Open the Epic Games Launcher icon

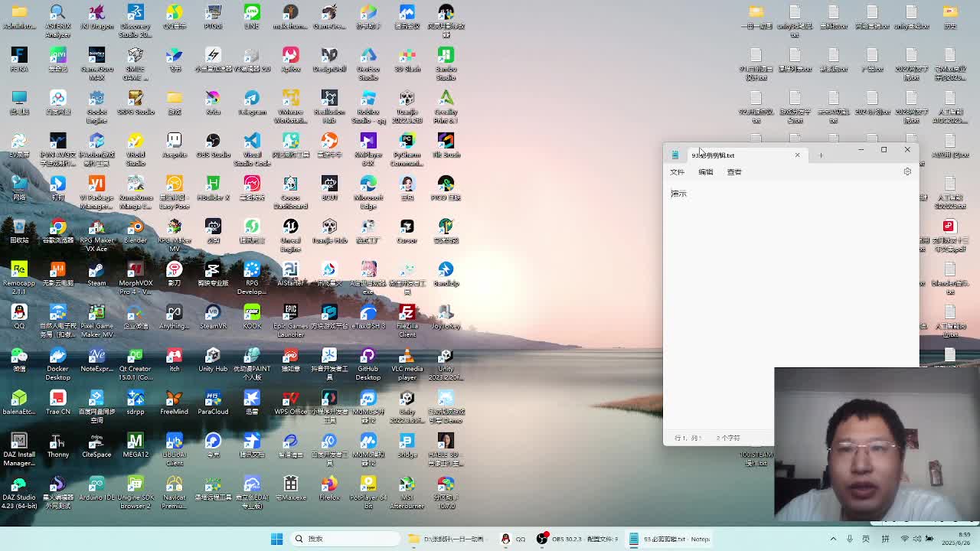point(290,314)
